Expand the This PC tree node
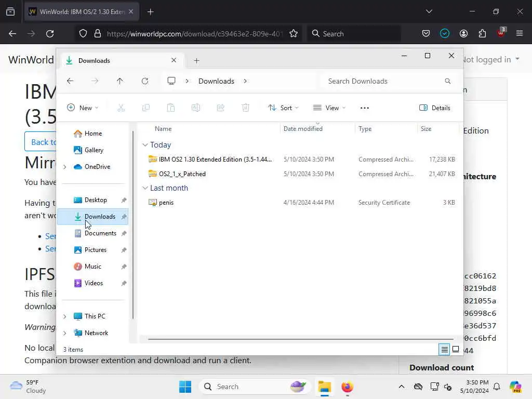 coord(65,316)
